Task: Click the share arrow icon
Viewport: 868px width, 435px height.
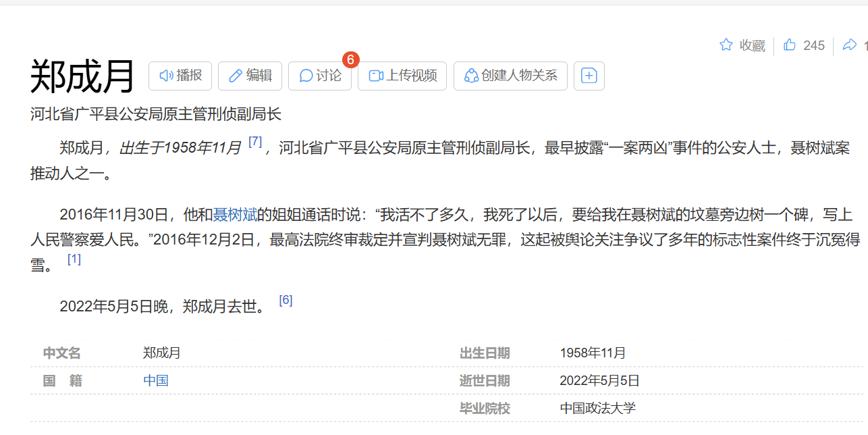Action: click(x=850, y=45)
